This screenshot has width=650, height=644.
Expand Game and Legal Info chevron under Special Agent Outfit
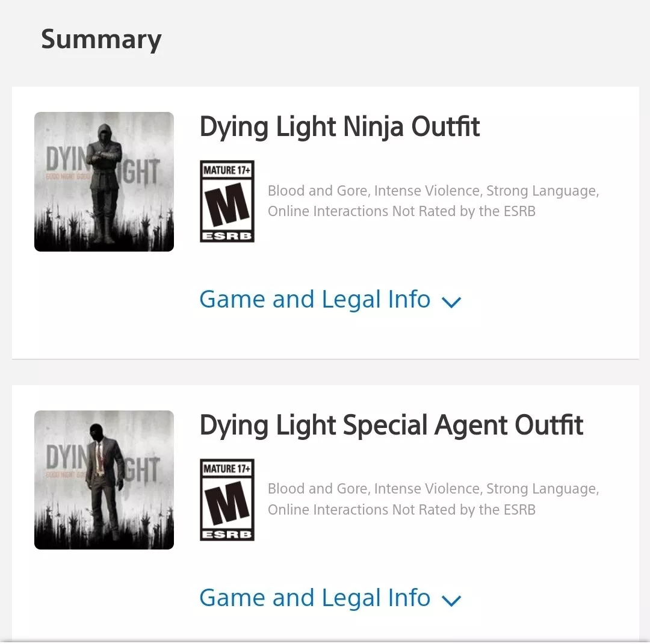[x=451, y=600]
